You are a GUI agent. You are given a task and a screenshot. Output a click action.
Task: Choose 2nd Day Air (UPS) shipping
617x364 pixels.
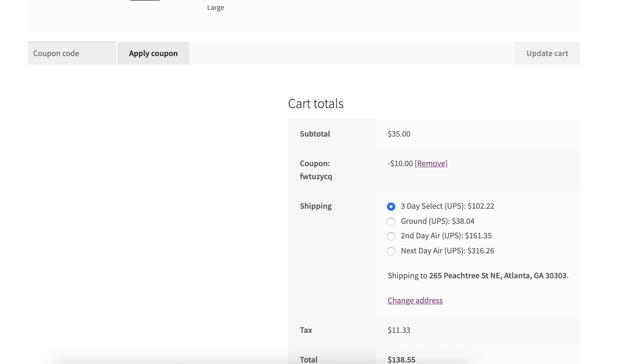(391, 236)
